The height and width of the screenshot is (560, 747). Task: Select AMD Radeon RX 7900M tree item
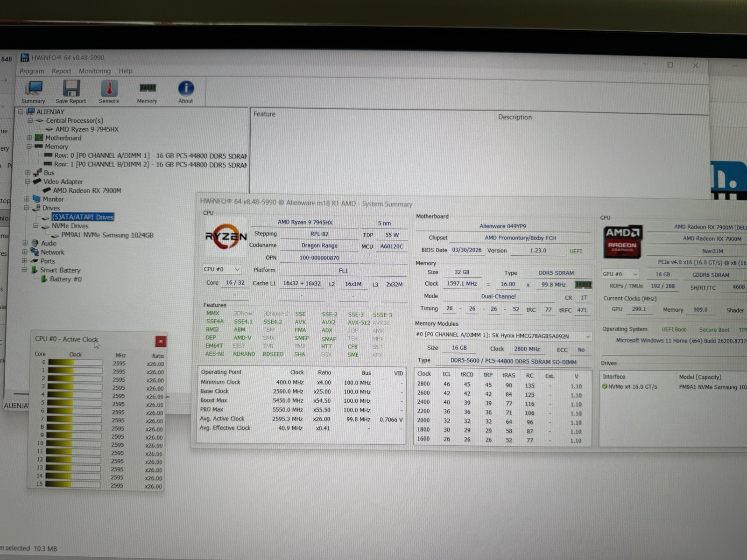[x=87, y=190]
